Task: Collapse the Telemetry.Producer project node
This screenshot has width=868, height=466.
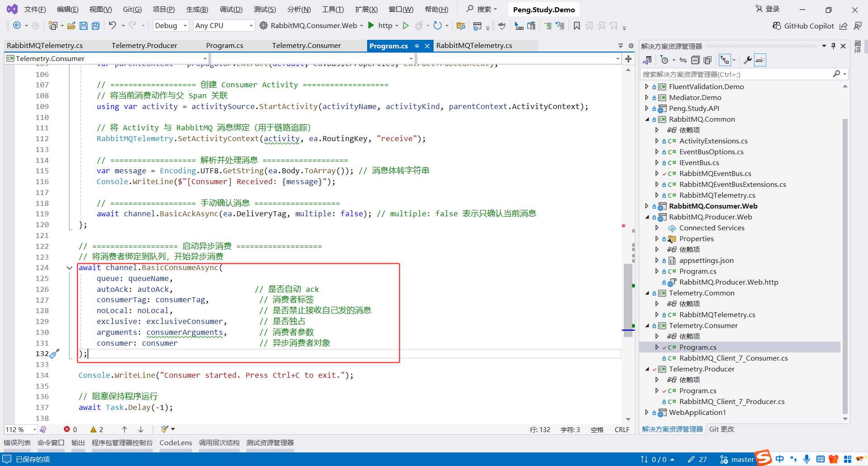Action: (x=646, y=369)
